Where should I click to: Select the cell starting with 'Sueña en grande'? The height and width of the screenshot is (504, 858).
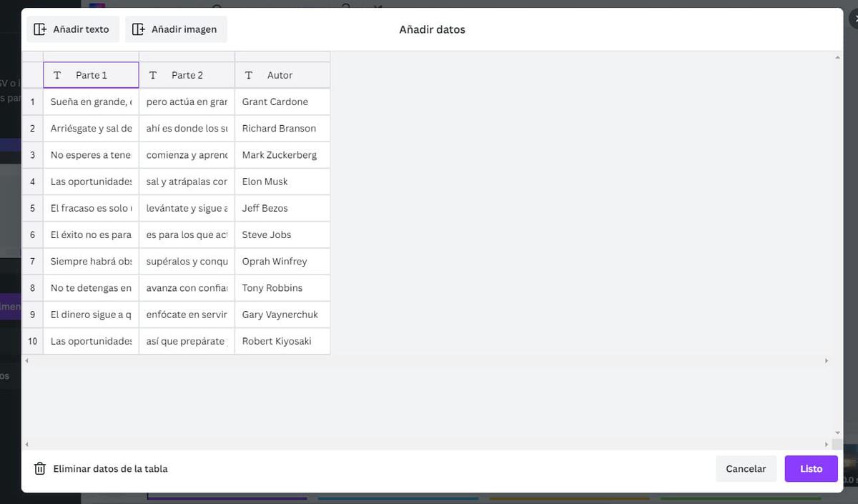(91, 102)
